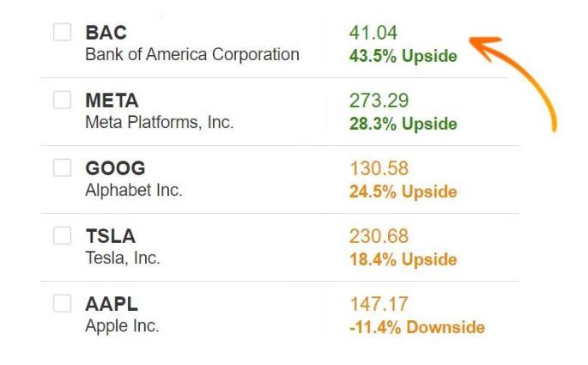
Task: Toggle the AAPL checkbox
Action: [63, 303]
